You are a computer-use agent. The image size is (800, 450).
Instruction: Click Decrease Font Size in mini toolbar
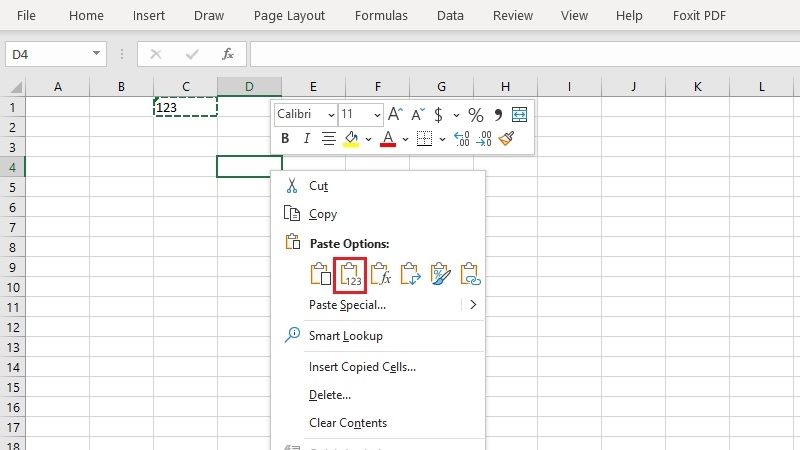click(418, 114)
